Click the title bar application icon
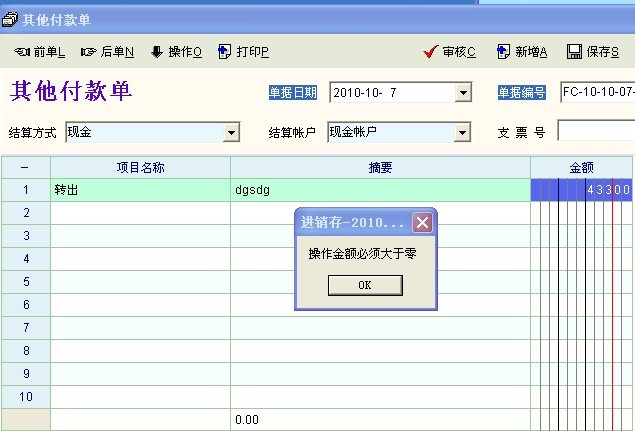 tap(10, 19)
